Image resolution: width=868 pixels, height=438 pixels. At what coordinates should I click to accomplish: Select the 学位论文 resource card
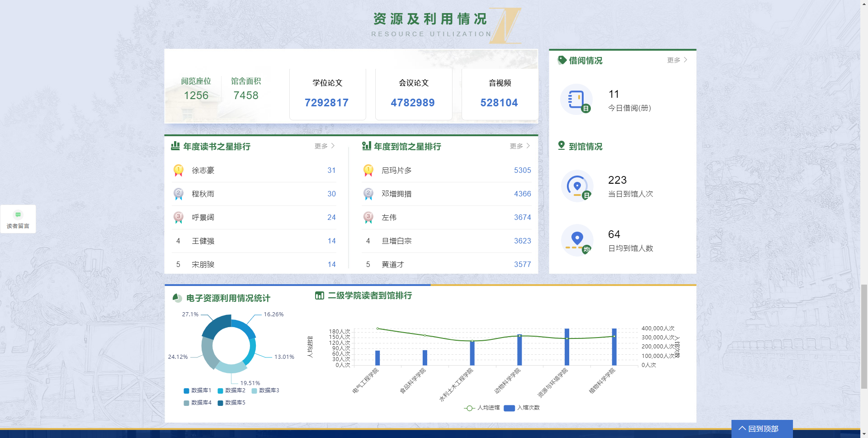coord(327,94)
